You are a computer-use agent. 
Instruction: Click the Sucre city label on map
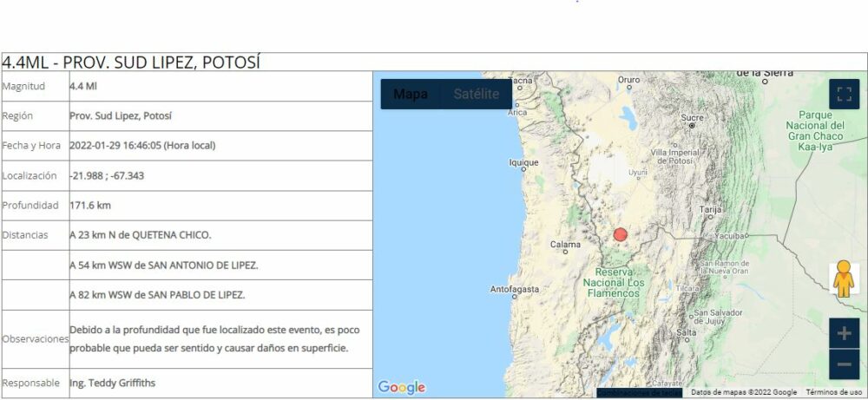point(692,117)
